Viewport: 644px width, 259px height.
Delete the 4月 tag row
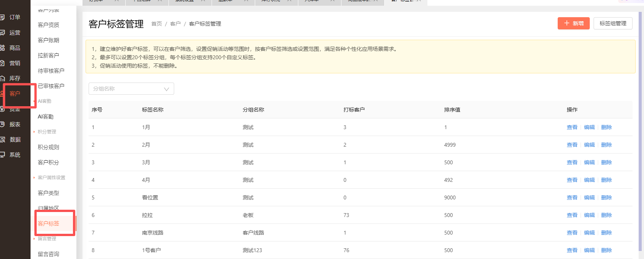[x=606, y=180]
